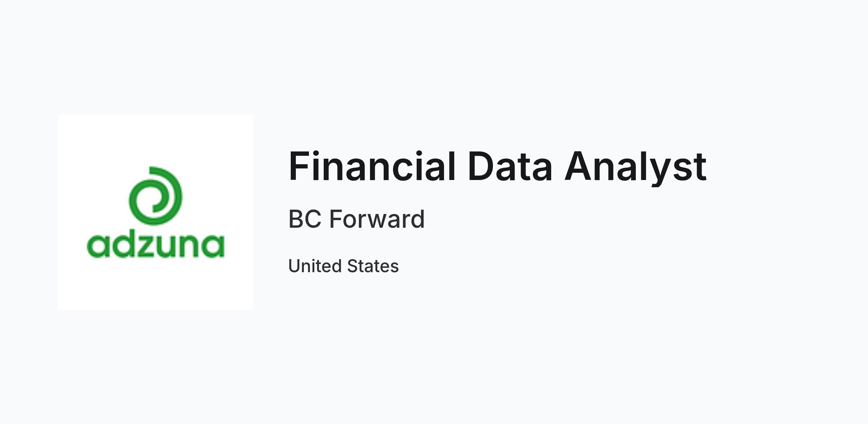Click the word "Analyst" in the heading
868x424 pixels.
pos(636,168)
